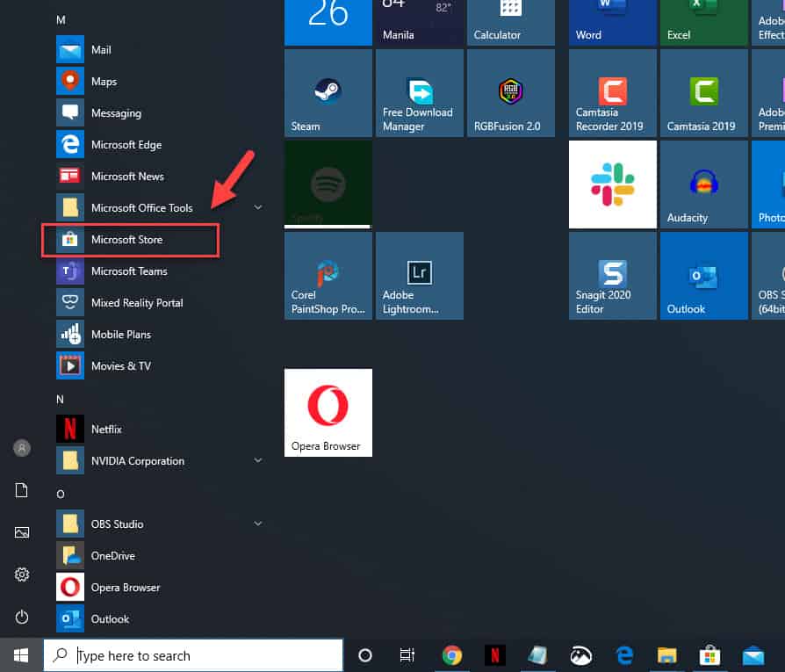Open Mail from the taskbar
The width and height of the screenshot is (785, 672).
tap(753, 655)
